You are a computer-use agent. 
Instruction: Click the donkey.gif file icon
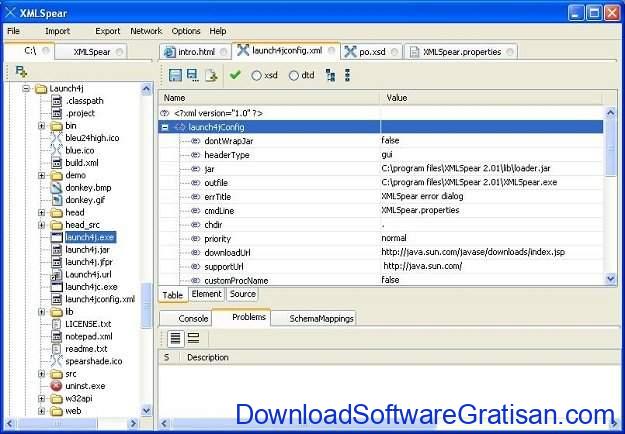57,200
